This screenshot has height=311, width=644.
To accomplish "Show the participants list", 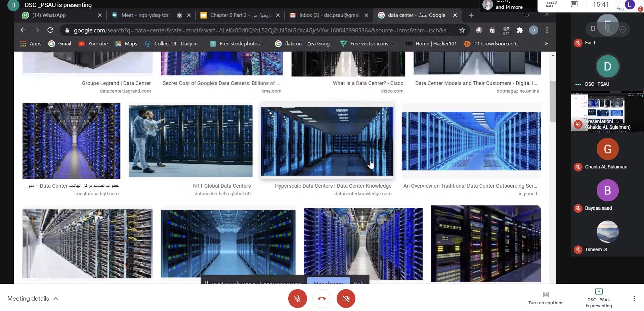I will click(x=551, y=4).
